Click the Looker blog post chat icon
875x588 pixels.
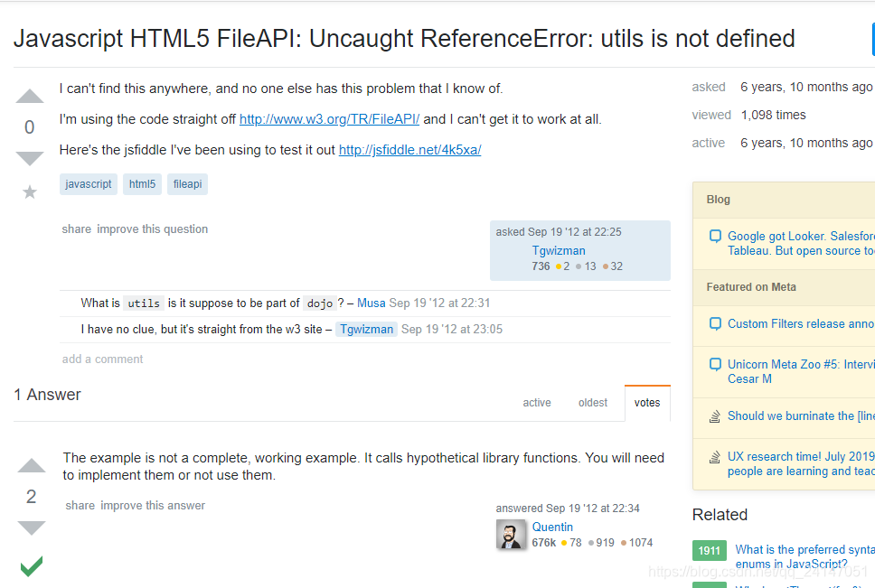pos(715,237)
